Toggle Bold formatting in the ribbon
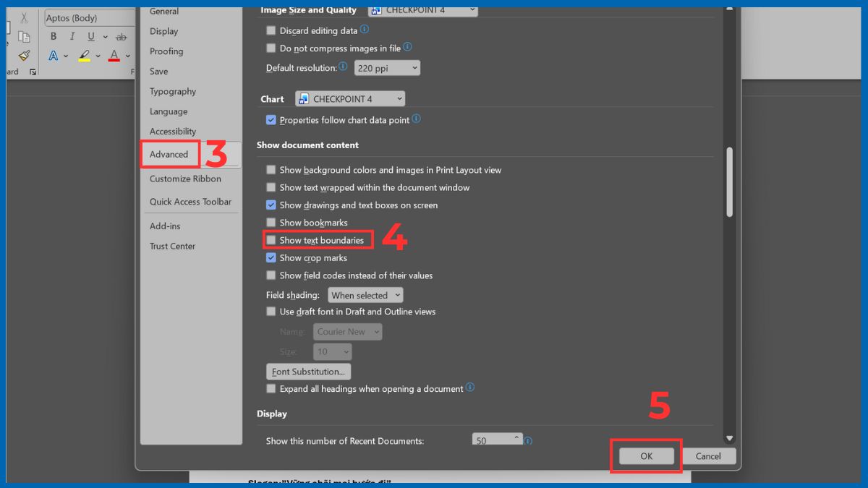 54,37
